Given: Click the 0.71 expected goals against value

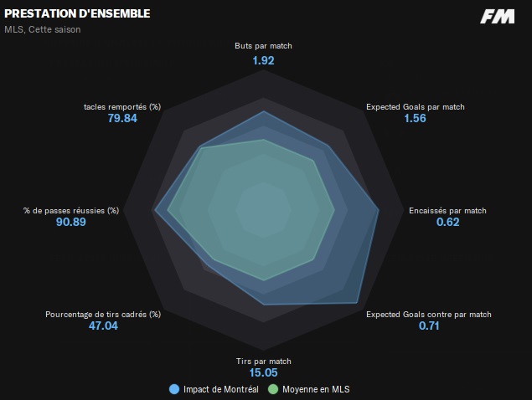Looking at the screenshot, I should (x=429, y=326).
